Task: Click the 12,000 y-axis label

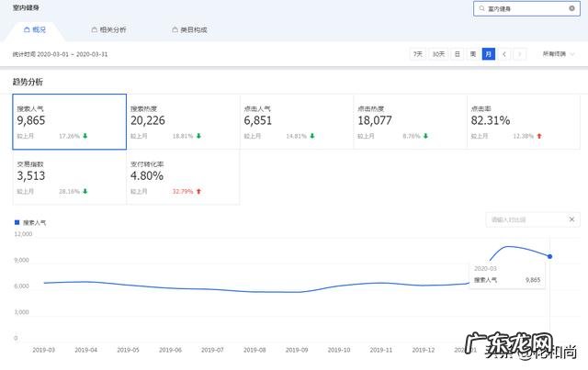Action: [23, 234]
